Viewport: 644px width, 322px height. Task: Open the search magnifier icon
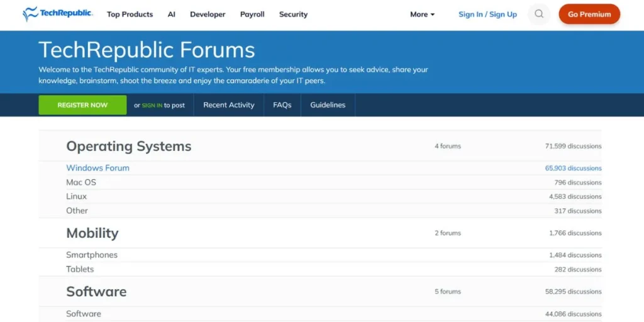pyautogui.click(x=539, y=14)
